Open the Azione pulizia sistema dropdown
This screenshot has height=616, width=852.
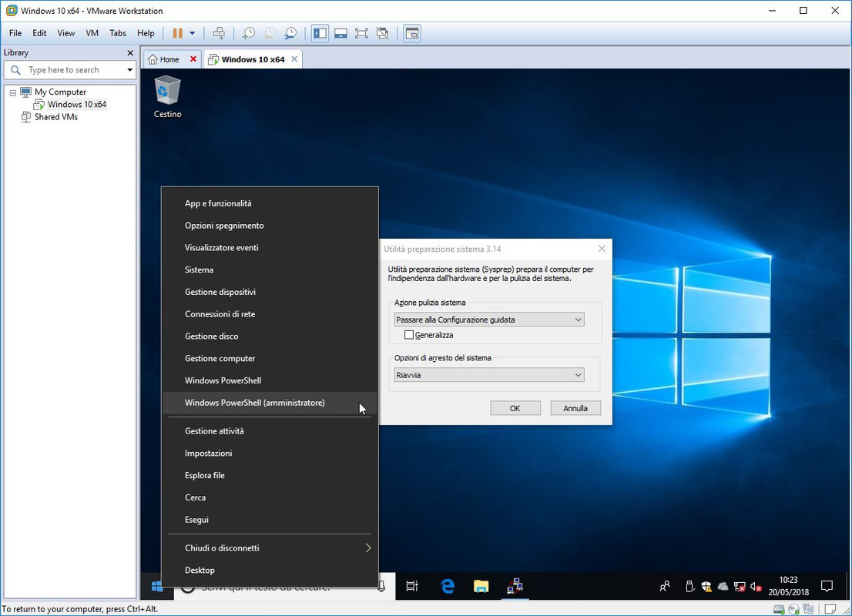click(x=489, y=320)
